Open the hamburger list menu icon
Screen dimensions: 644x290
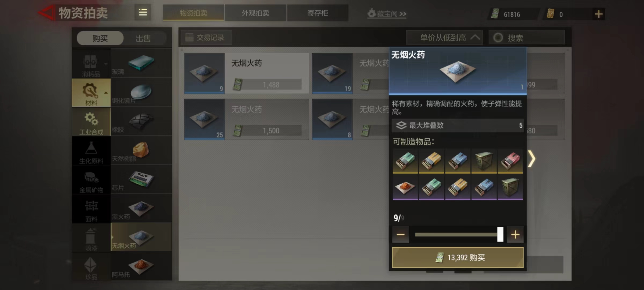pyautogui.click(x=143, y=12)
